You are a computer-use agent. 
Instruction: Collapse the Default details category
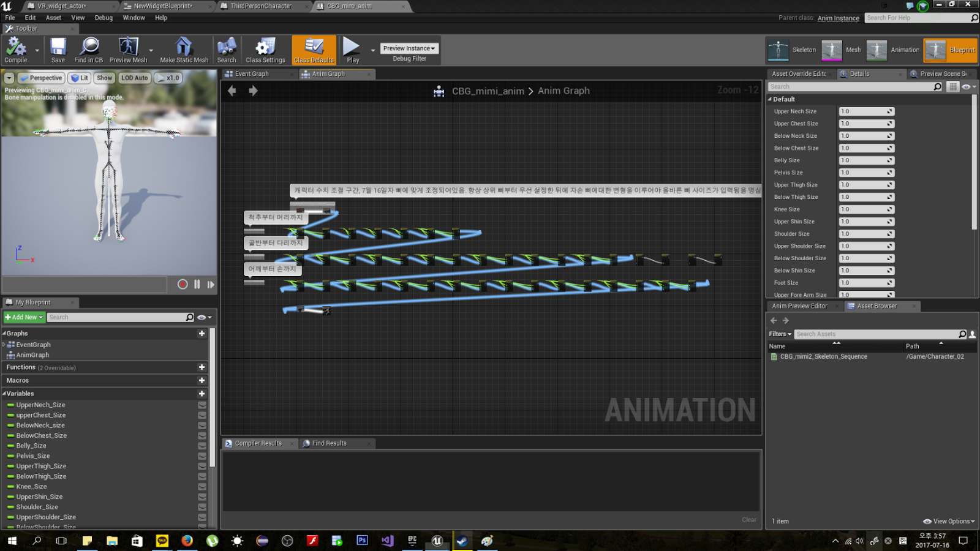coord(770,99)
